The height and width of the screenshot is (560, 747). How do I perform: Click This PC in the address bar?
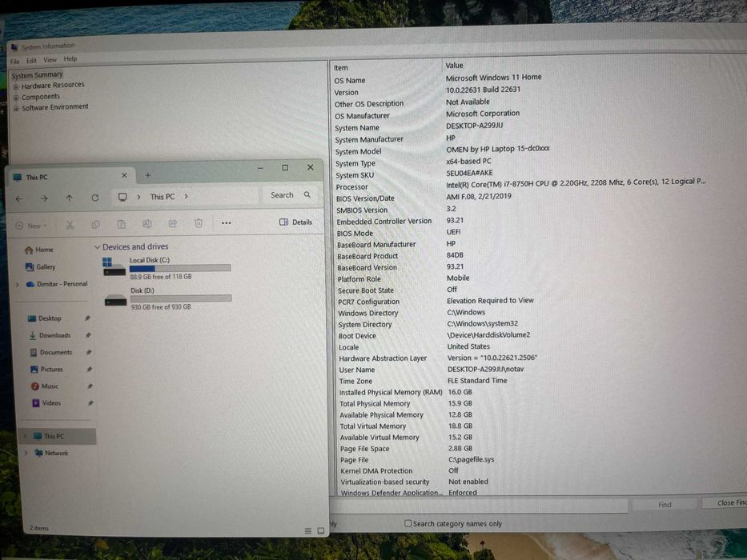click(x=163, y=197)
